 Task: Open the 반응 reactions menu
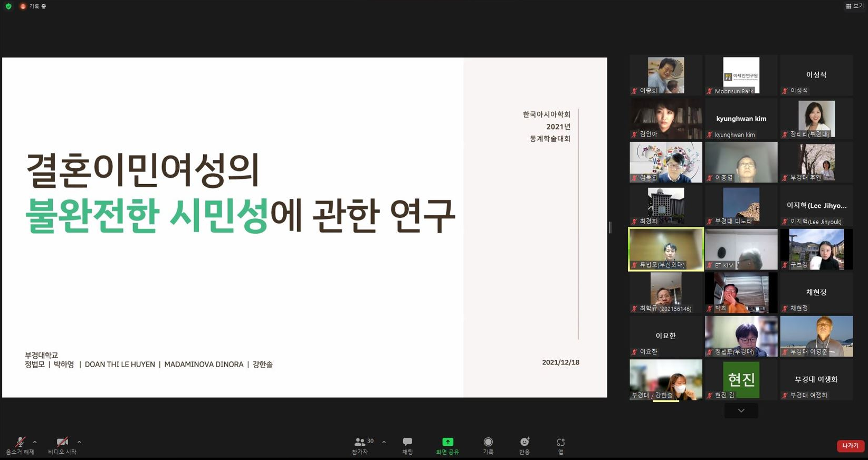524,445
